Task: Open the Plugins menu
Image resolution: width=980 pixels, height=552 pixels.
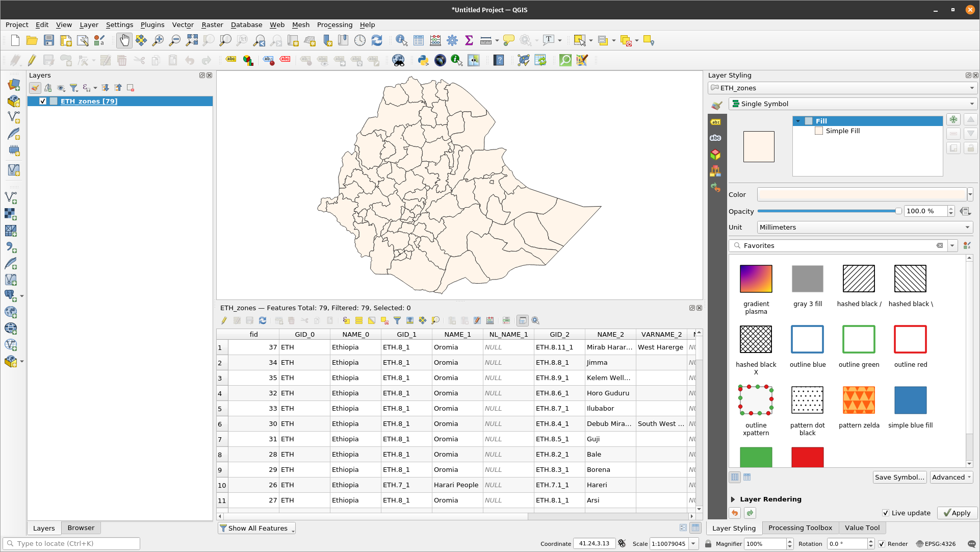Action: [x=152, y=24]
